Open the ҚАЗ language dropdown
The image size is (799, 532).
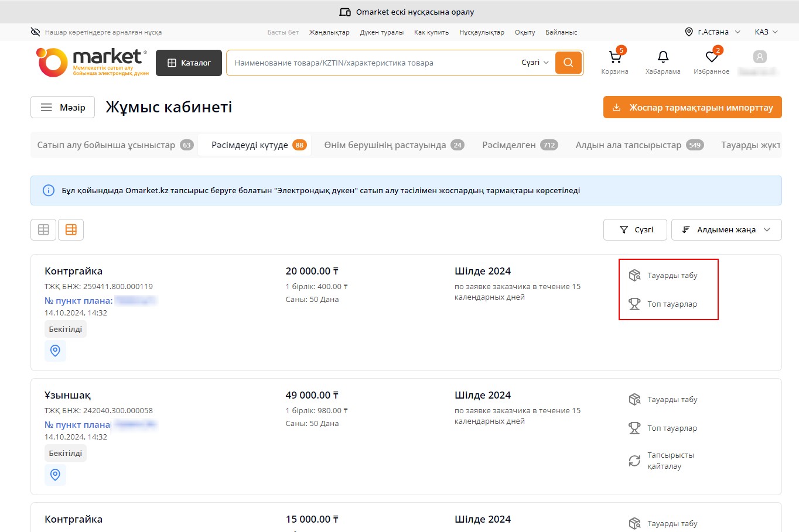tap(766, 32)
